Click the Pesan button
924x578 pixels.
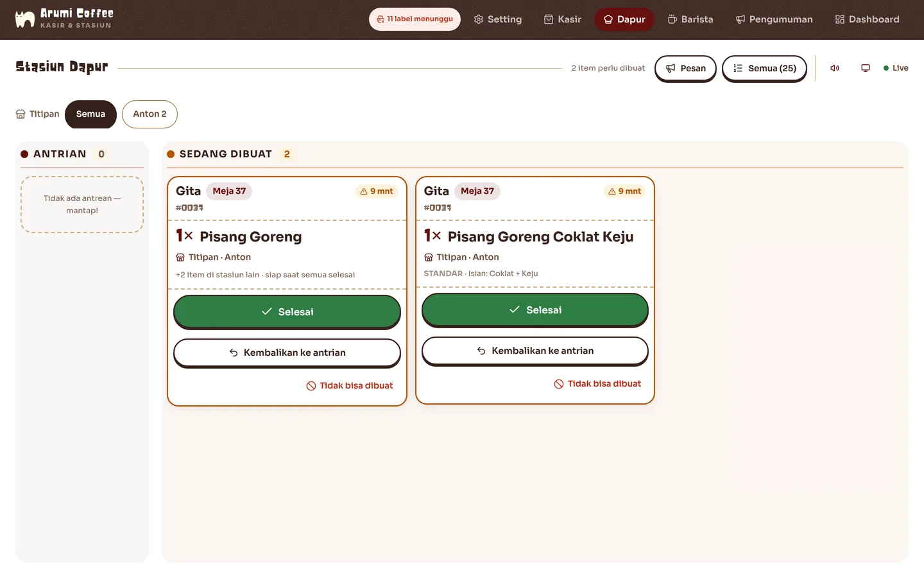(x=685, y=68)
